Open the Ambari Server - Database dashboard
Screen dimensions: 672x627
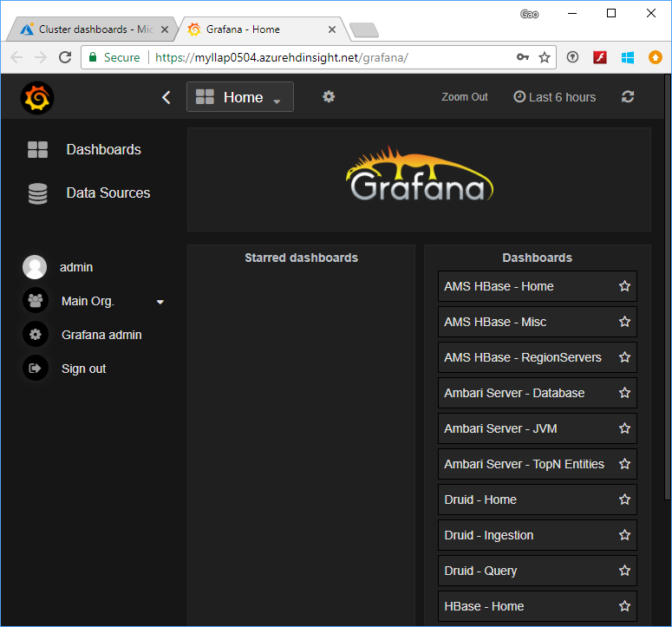coord(514,393)
